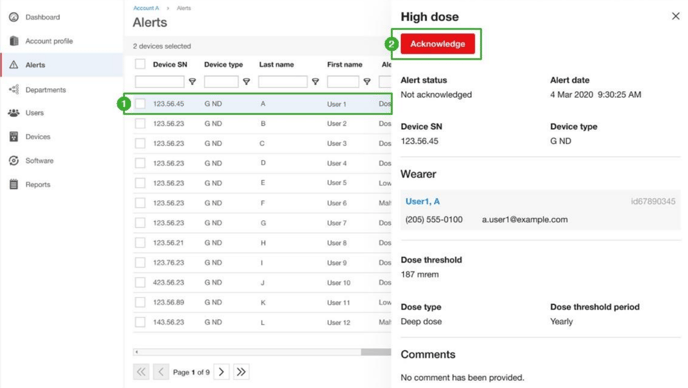Filter icon for First name column

click(x=367, y=82)
